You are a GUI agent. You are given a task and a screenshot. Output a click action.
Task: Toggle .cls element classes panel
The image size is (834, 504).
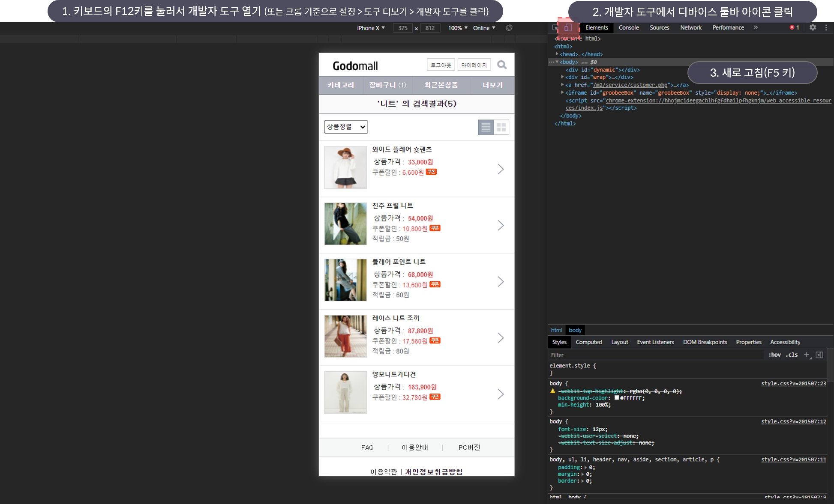coord(792,355)
